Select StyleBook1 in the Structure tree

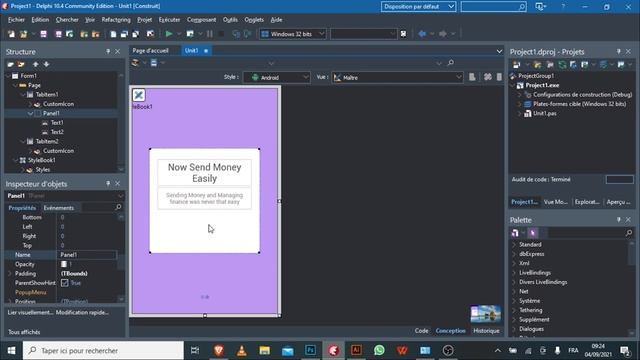coord(42,160)
